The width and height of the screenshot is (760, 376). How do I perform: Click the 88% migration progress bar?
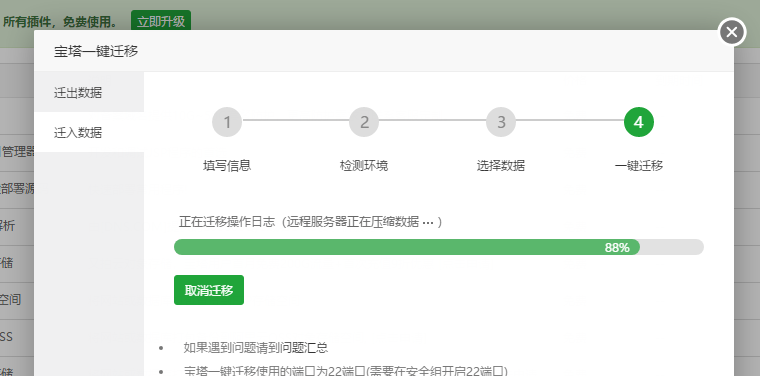(439, 247)
